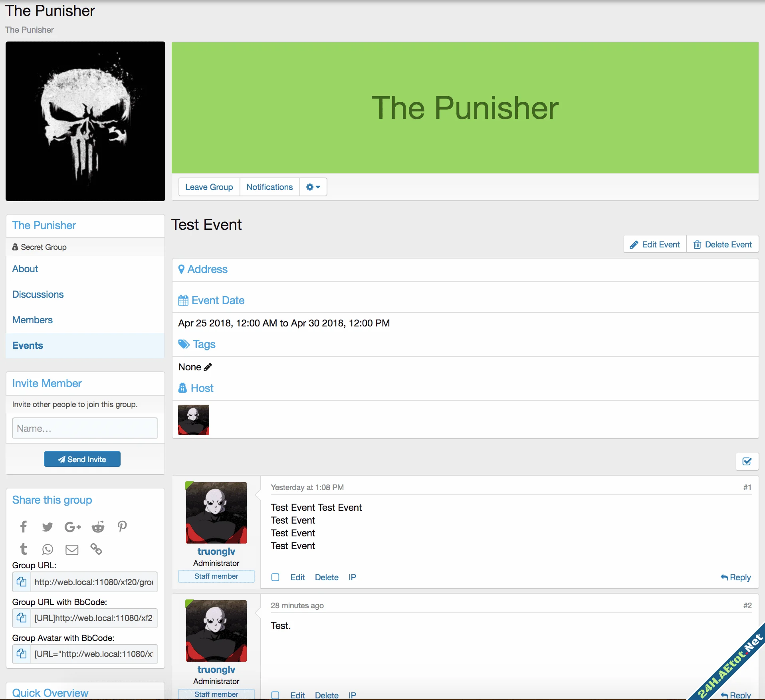Screen dimensions: 765x700
Task: Click the Punisher skull group avatar
Action: tap(85, 121)
